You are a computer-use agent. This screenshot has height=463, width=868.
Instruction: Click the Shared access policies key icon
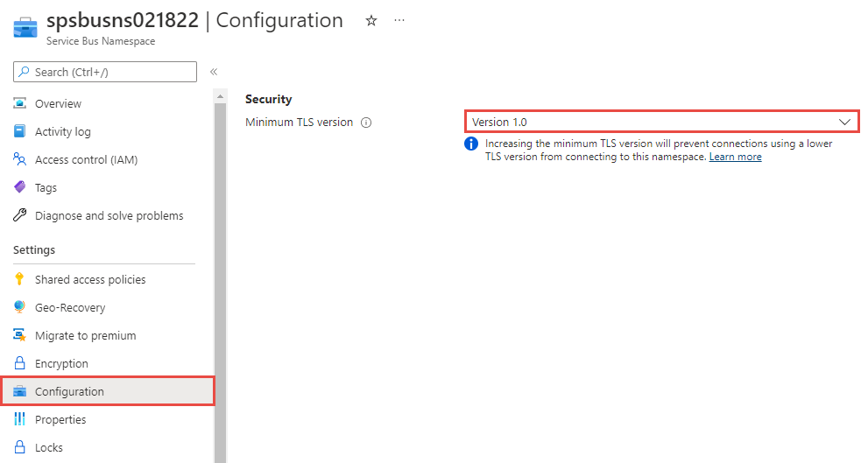pyautogui.click(x=20, y=279)
